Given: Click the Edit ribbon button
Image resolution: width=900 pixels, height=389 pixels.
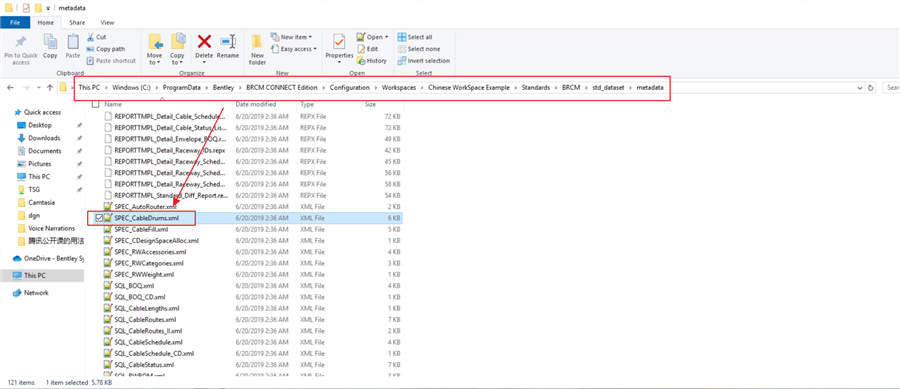Looking at the screenshot, I should pyautogui.click(x=367, y=49).
